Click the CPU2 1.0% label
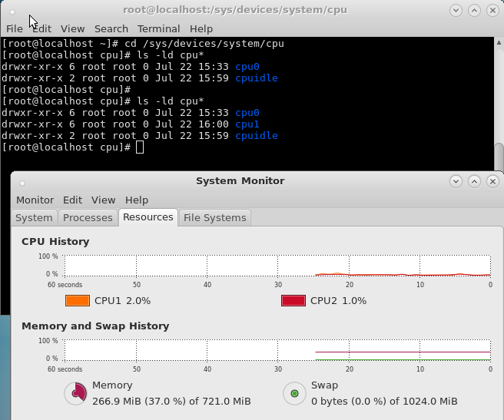The width and height of the screenshot is (504, 420). 338,301
